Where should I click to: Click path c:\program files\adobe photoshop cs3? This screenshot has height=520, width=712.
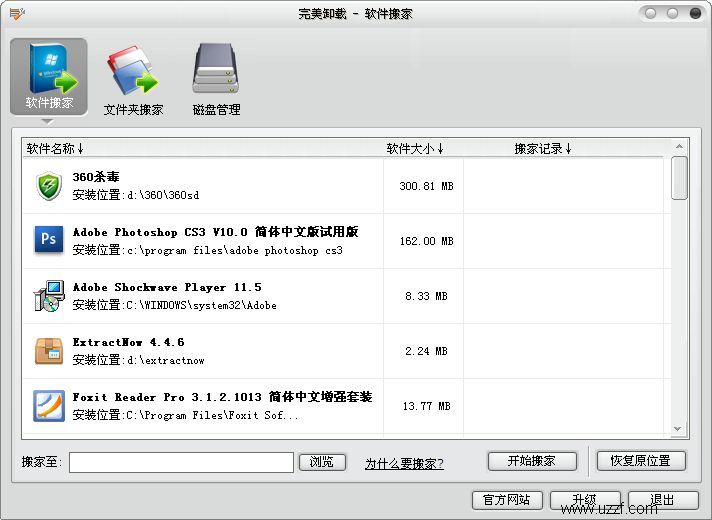click(235, 251)
